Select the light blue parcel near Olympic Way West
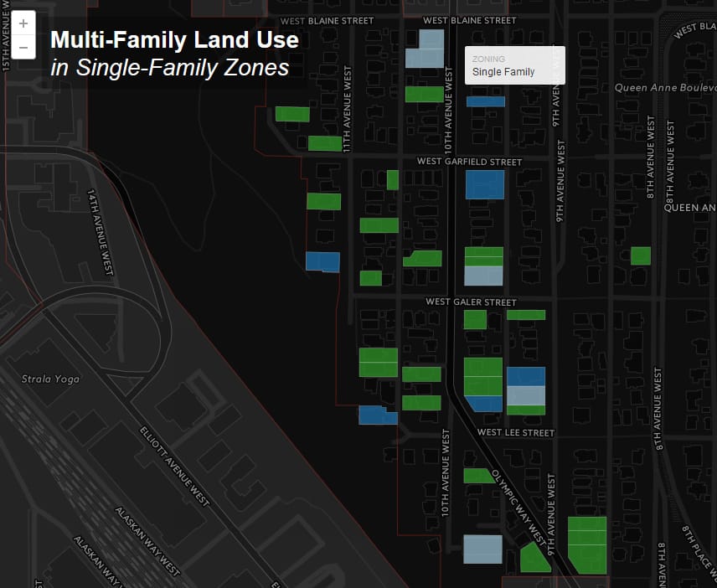 click(x=483, y=549)
